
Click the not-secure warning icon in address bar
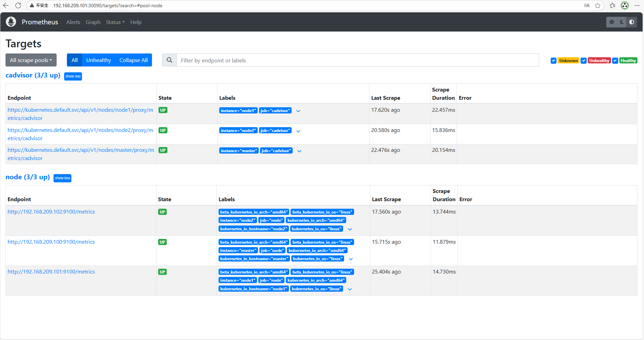pyautogui.click(x=32, y=5)
